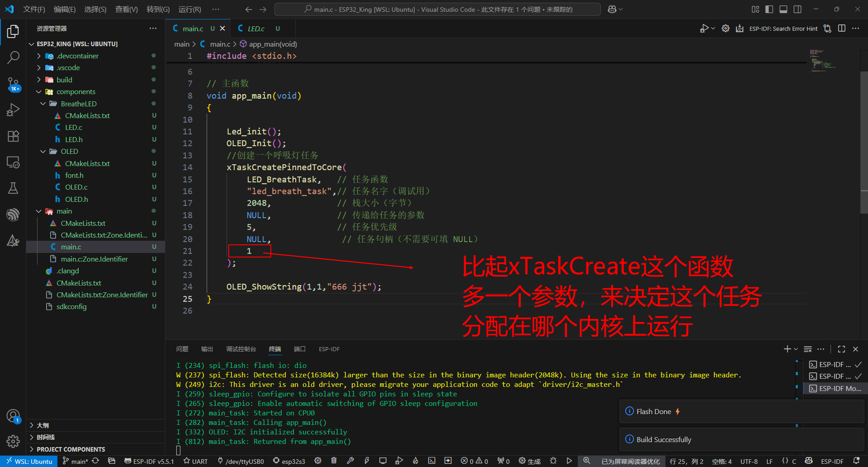868x467 pixels.
Task: Click the Monitor Device screen icon
Action: pyautogui.click(x=383, y=461)
